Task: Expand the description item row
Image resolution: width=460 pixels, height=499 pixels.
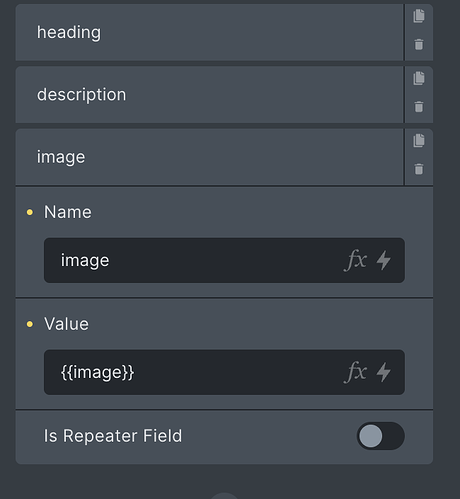Action: point(209,95)
